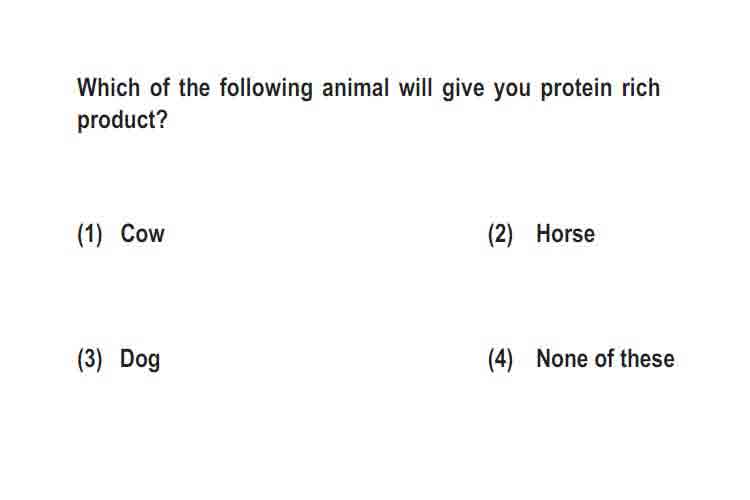
Task: Click the word "give" in the question
Action: (x=463, y=89)
